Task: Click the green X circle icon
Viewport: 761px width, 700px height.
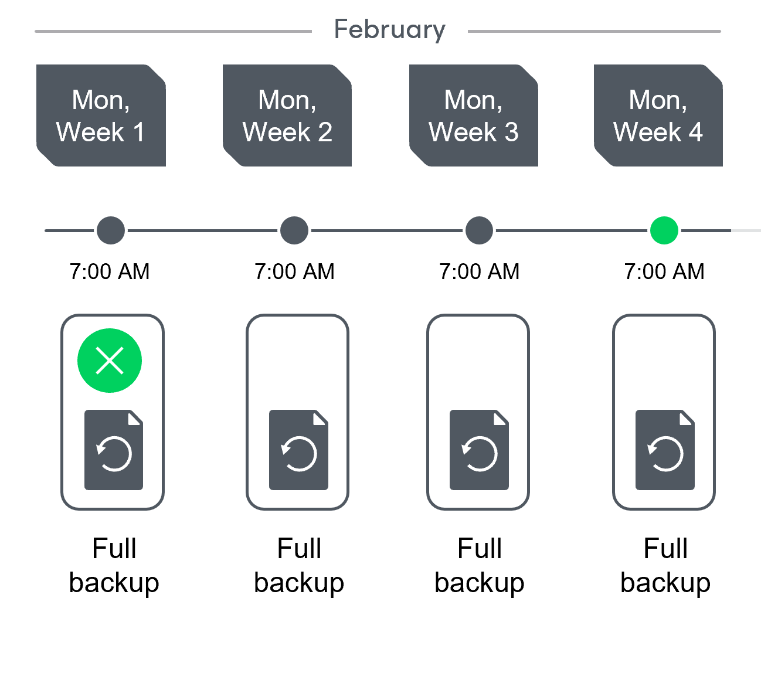Action: (x=110, y=361)
